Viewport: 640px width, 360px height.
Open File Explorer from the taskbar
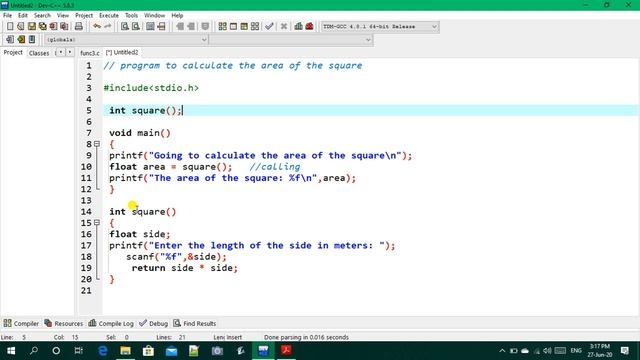(125, 351)
